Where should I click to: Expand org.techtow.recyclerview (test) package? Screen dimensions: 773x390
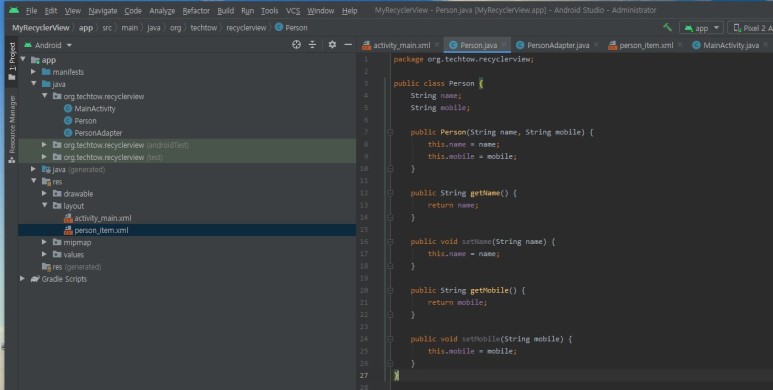[x=44, y=157]
